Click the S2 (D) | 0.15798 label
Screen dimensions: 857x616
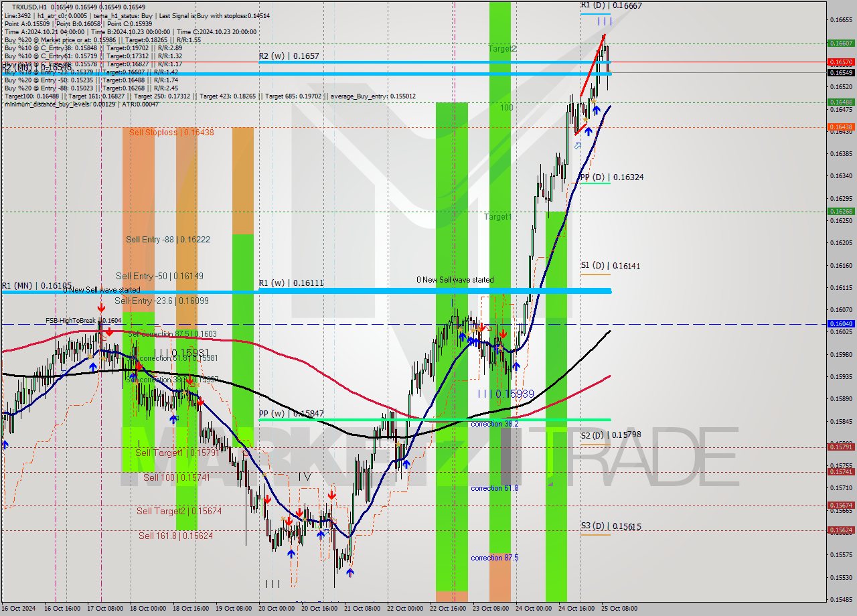(611, 435)
